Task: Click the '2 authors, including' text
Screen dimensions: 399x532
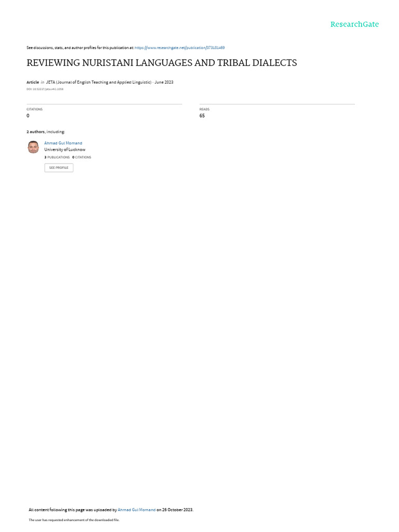Action: click(x=46, y=131)
